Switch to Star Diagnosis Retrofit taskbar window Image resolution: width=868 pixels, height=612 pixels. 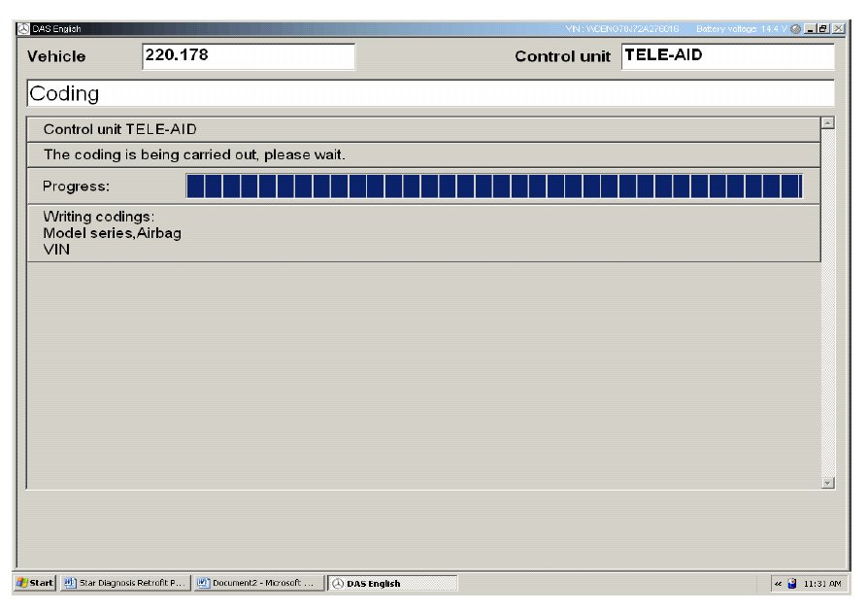click(123, 583)
